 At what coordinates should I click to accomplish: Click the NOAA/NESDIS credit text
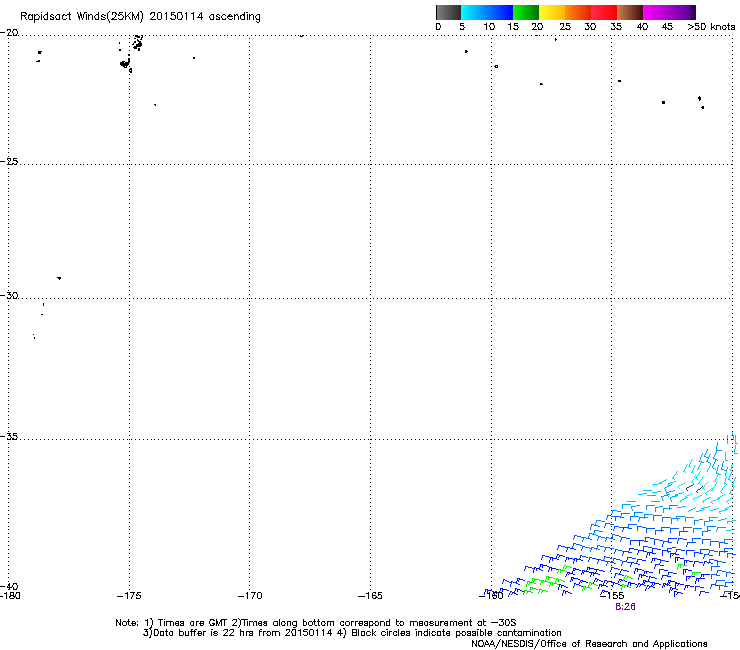click(x=589, y=644)
